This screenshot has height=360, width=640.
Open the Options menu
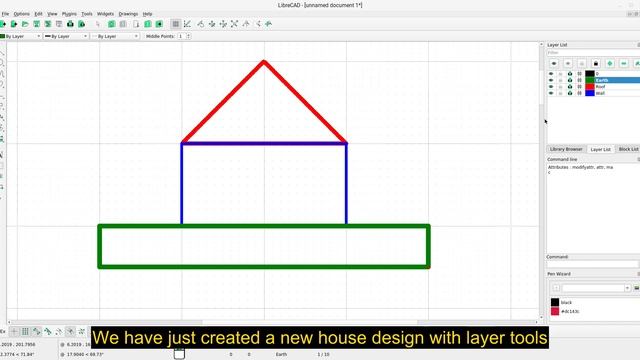click(x=22, y=14)
